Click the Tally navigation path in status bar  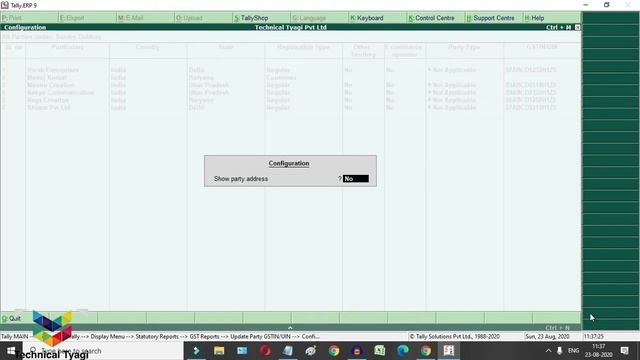coord(160,337)
